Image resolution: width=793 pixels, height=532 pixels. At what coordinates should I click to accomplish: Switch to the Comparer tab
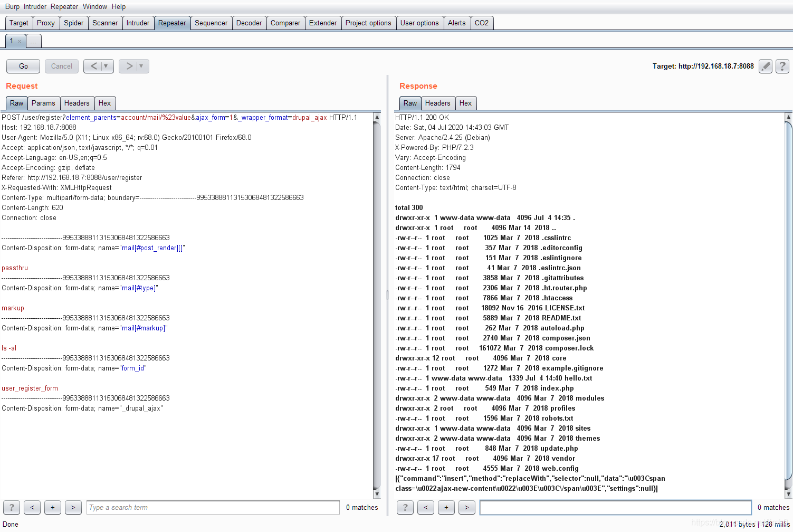pos(285,23)
